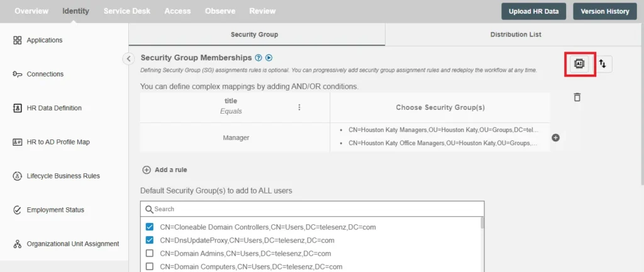Click CN=Houston Katy Managers group entry
644x272 pixels.
pyautogui.click(x=443, y=129)
